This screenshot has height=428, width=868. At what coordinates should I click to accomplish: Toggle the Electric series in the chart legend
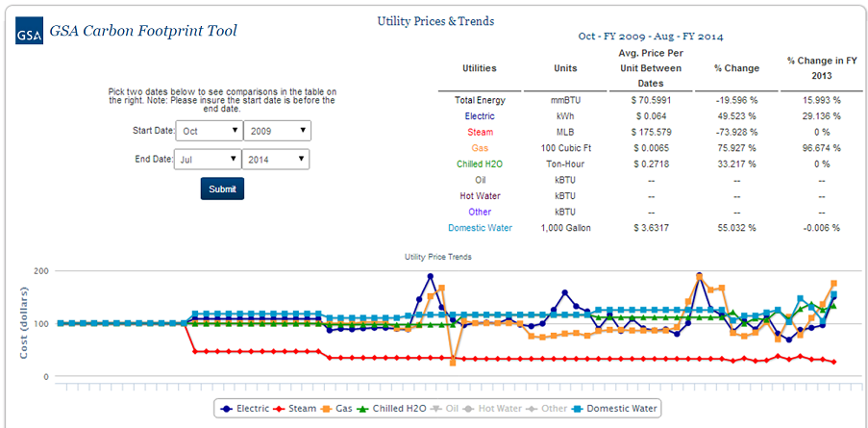click(x=244, y=409)
